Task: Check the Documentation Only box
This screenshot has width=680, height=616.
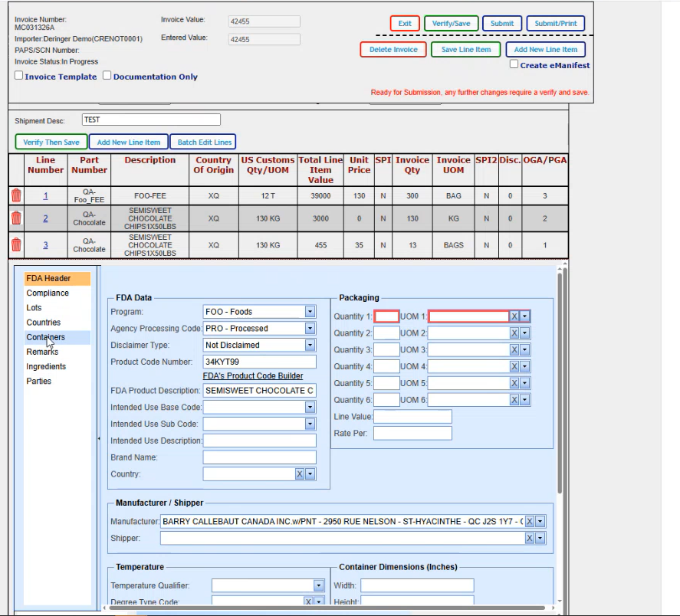Action: pyautogui.click(x=107, y=76)
